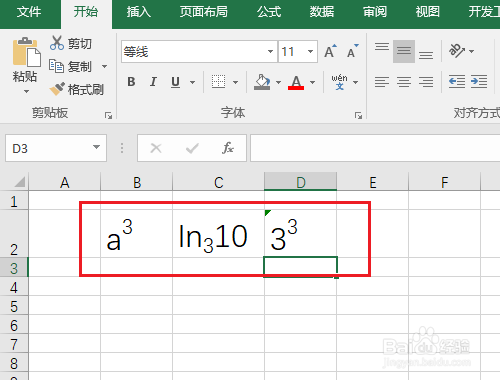Select column A header
The height and width of the screenshot is (380, 500).
65,182
